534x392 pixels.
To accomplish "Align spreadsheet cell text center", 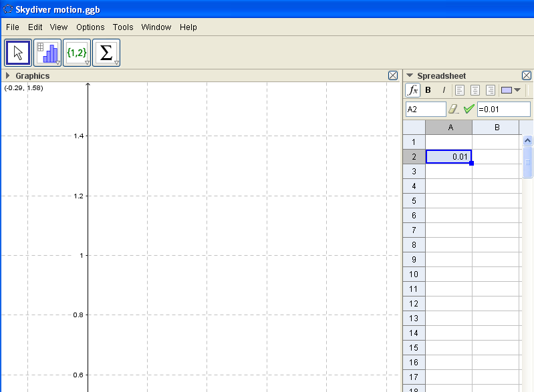I will point(475,90).
